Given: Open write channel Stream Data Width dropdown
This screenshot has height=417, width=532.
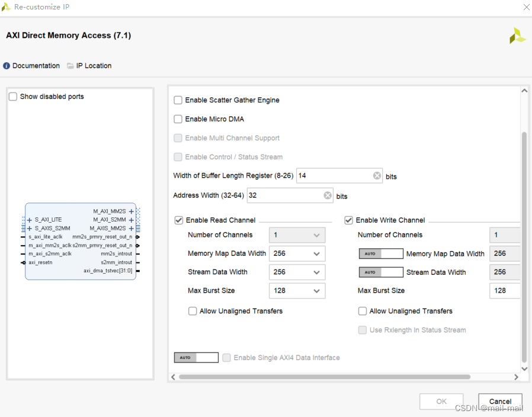Looking at the screenshot, I should [505, 272].
